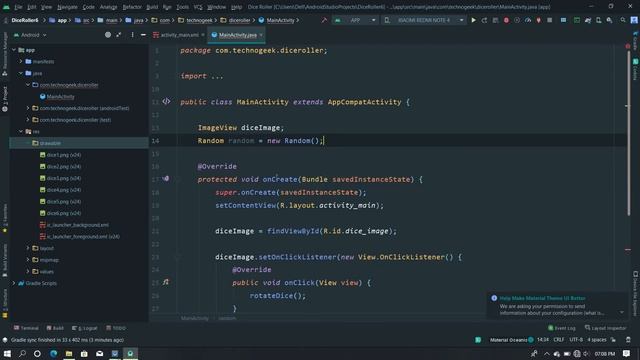Screen dimensions: 640x360
Task: Open Help Make Material Theme UI Better notification
Action: coord(542,298)
